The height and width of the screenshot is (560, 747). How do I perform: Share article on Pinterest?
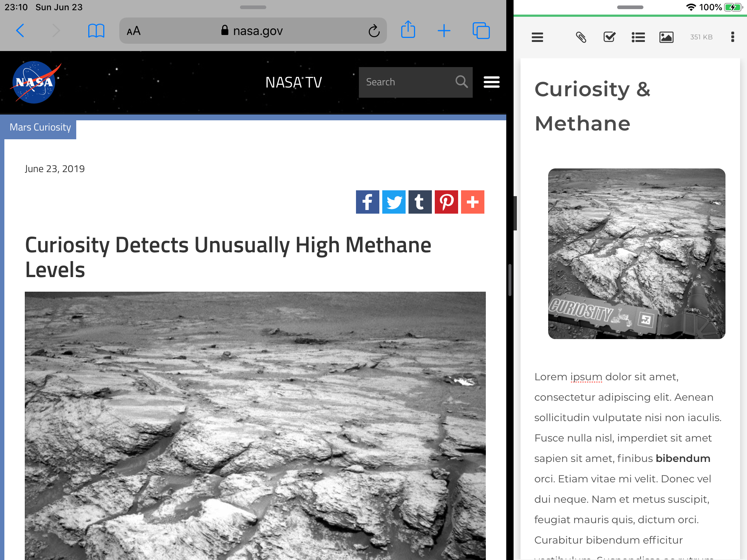pyautogui.click(x=446, y=202)
